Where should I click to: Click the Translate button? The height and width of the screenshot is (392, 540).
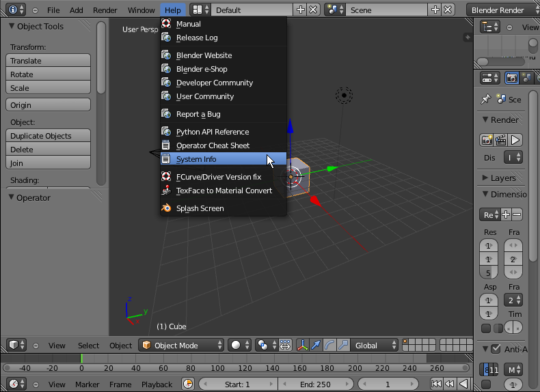pyautogui.click(x=49, y=61)
